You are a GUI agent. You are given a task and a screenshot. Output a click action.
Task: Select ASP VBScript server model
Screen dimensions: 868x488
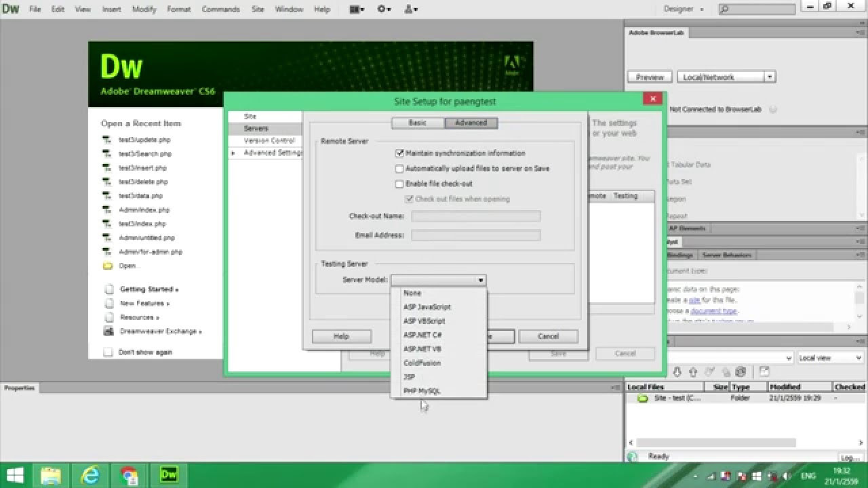[x=425, y=321]
